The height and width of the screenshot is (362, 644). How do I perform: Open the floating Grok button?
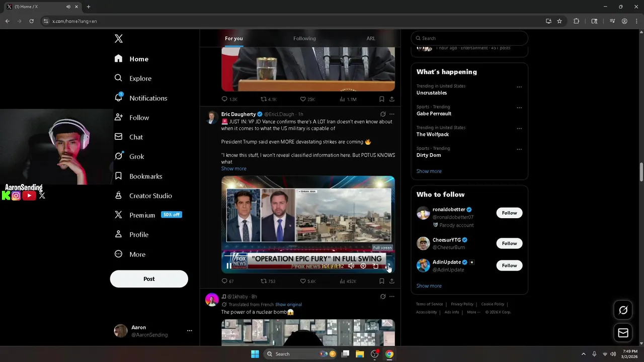pos(623,310)
